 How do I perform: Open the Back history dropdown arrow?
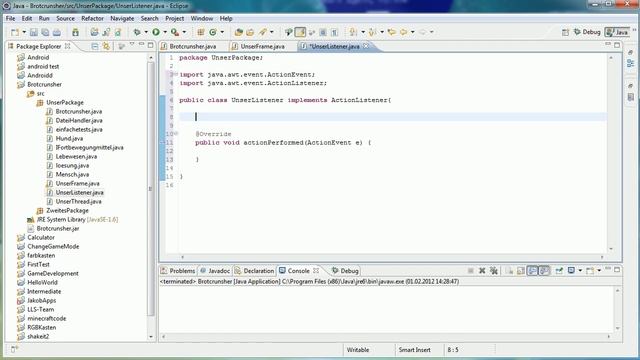[x=413, y=32]
